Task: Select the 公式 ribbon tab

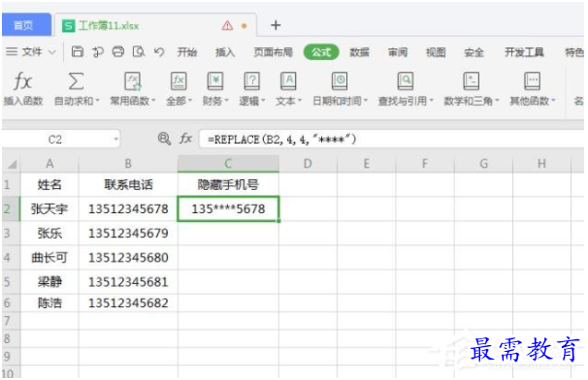Action: [321, 51]
